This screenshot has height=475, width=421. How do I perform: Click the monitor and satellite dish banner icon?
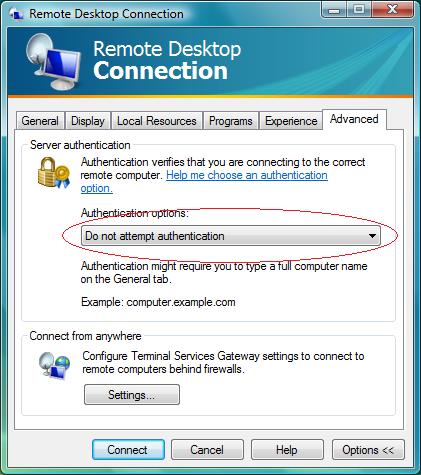pos(53,61)
